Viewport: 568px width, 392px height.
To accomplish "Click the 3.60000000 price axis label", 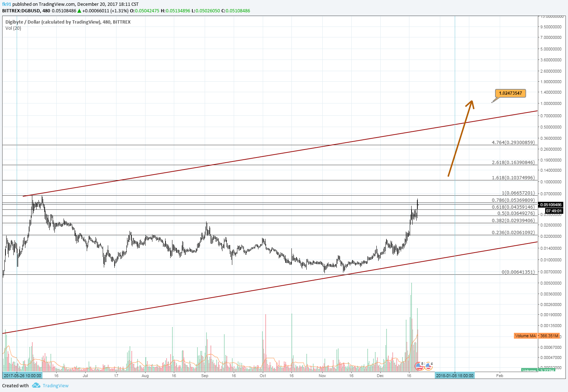I will coord(551,60).
